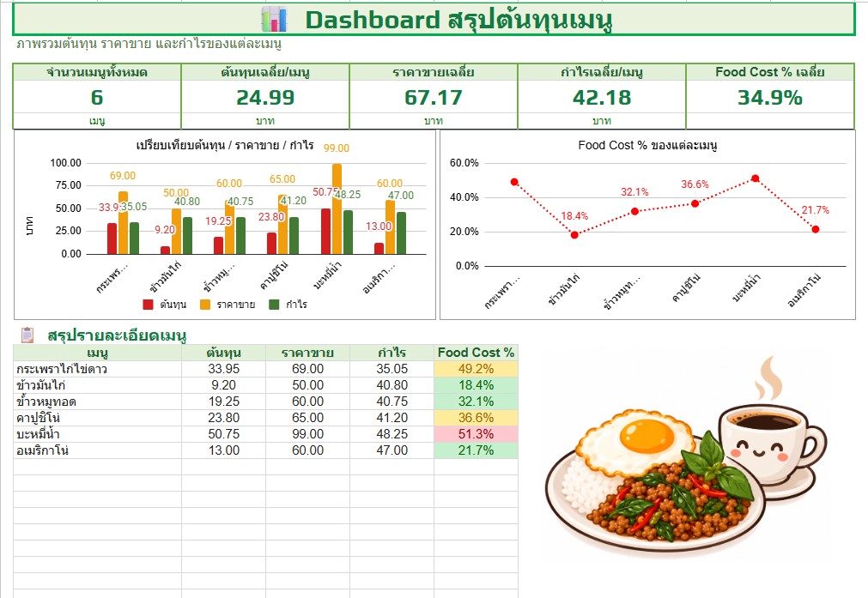The width and height of the screenshot is (868, 598).
Task: Select the cost cell 9.20 for ข้าวมันไก่
Action: point(223,385)
